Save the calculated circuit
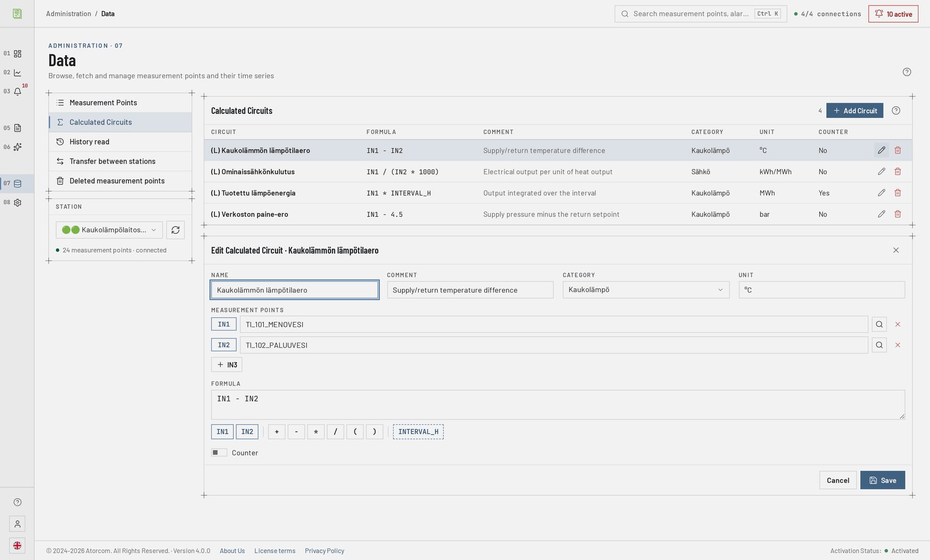The height and width of the screenshot is (560, 930). (883, 480)
